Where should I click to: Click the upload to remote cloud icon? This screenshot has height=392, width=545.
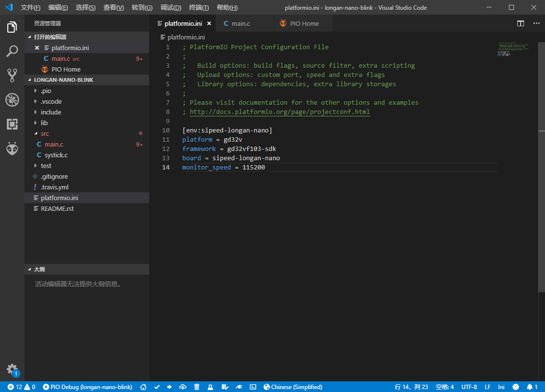[x=183, y=387]
